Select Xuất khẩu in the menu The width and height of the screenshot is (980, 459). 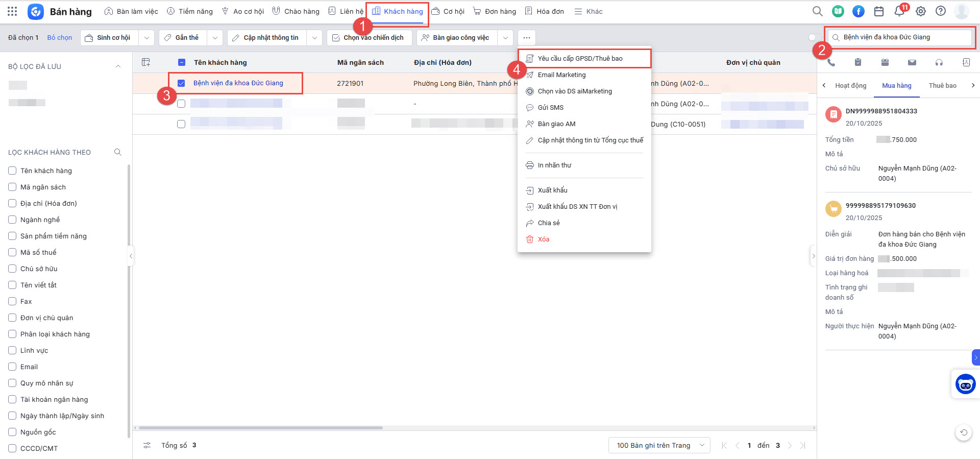point(584,190)
